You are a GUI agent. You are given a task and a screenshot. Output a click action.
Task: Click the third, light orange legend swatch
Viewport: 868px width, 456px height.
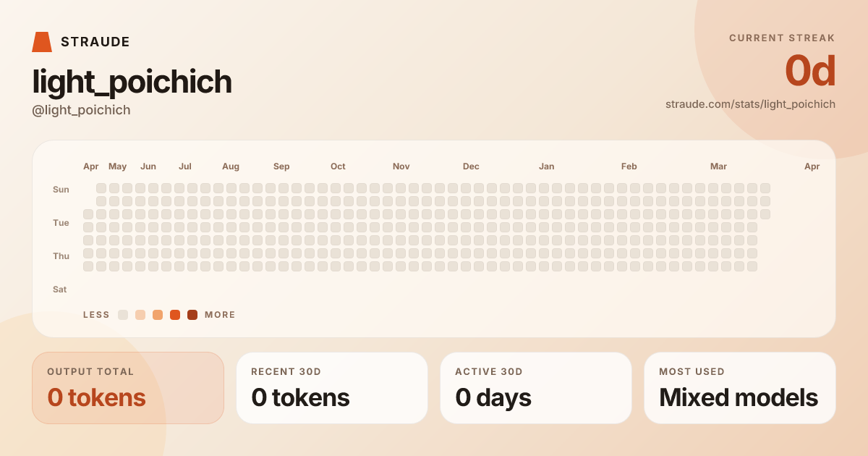coord(158,315)
